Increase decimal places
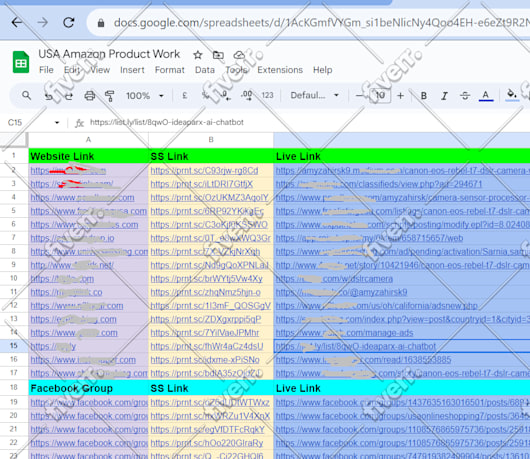The height and width of the screenshot is (459, 530). click(x=246, y=96)
